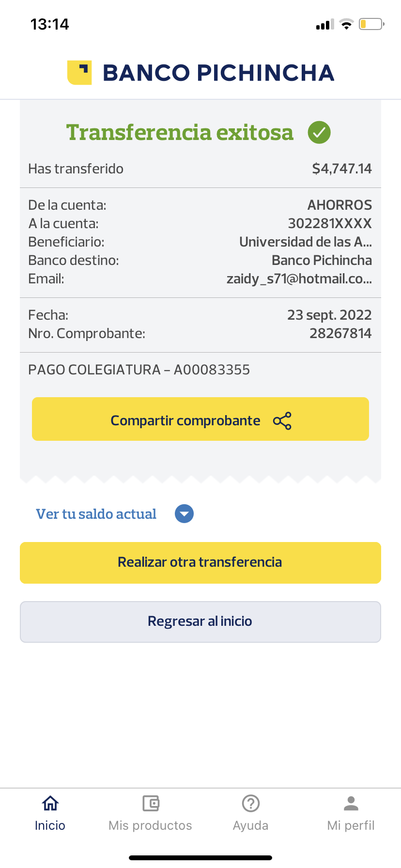Tap the home indicator bar at bottom
This screenshot has width=401, height=868.
(x=200, y=858)
